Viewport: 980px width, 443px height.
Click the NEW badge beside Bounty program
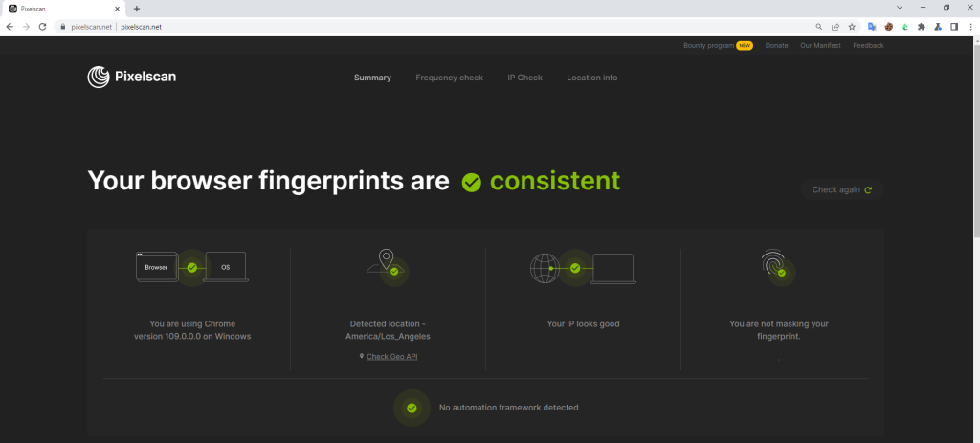point(745,45)
